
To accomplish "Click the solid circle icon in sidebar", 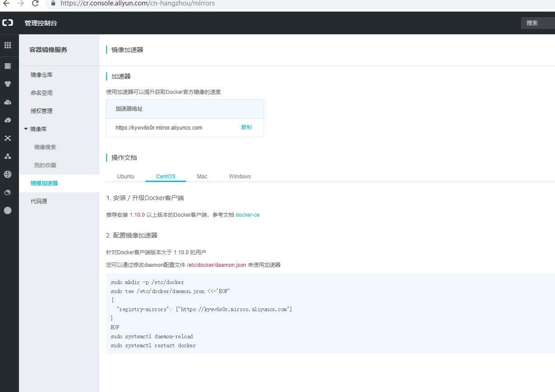I will 8,210.
